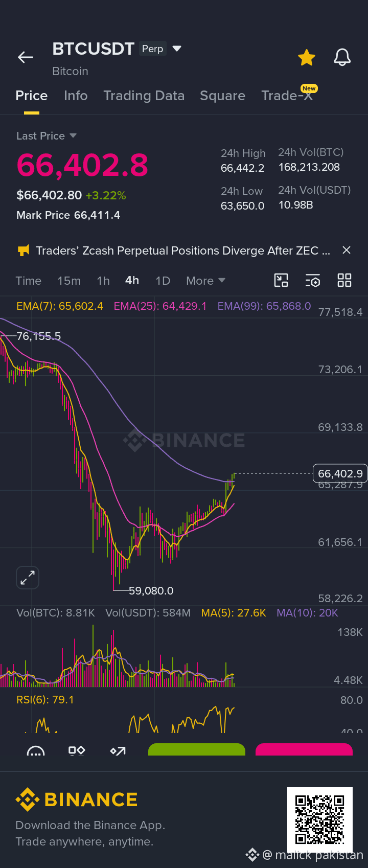This screenshot has height=868, width=368.
Task: Select the 1D chart interval
Action: 163,281
